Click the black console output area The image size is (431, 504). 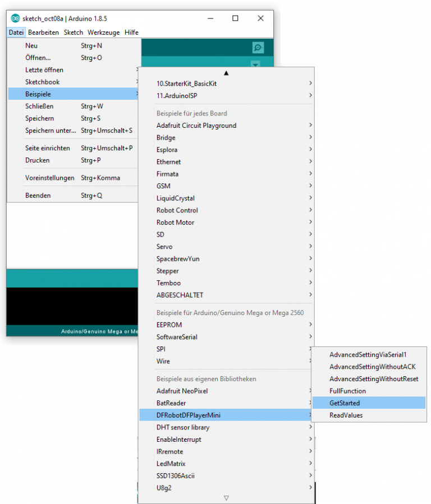coord(72,306)
